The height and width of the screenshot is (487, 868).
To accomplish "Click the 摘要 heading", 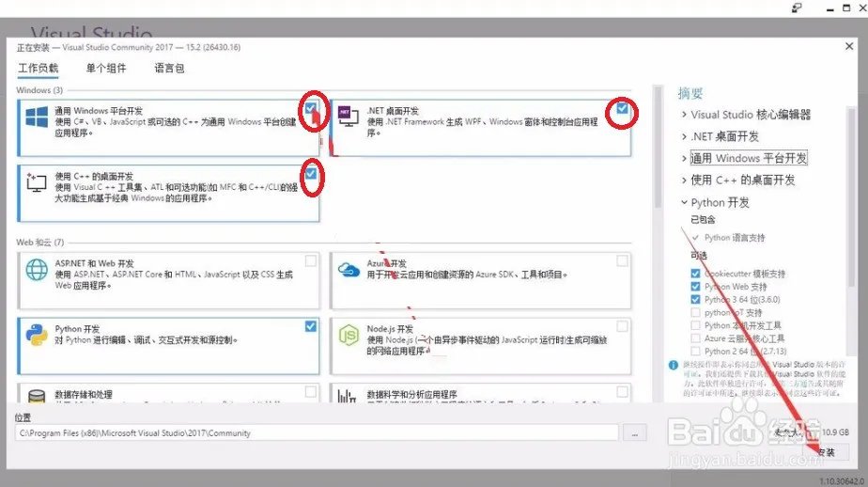I will coord(690,93).
